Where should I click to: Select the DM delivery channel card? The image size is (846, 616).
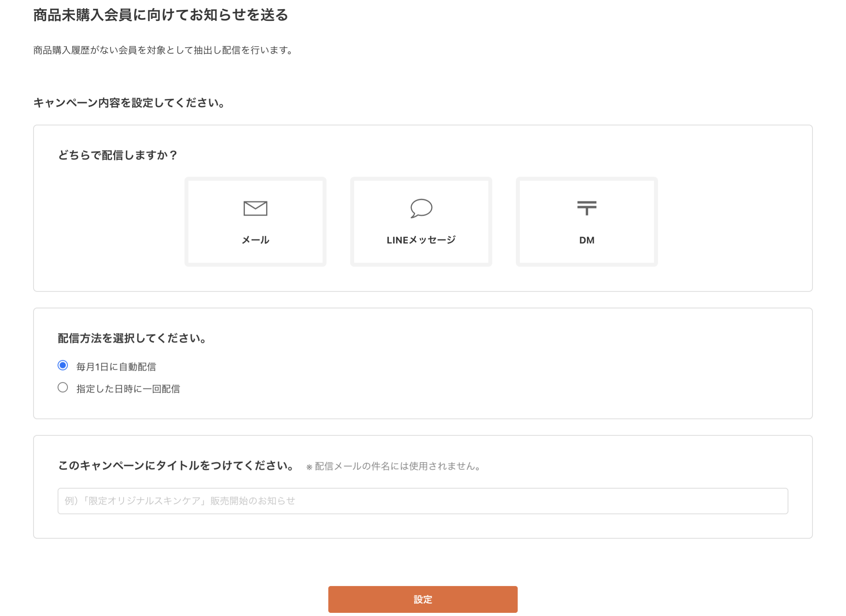[586, 221]
